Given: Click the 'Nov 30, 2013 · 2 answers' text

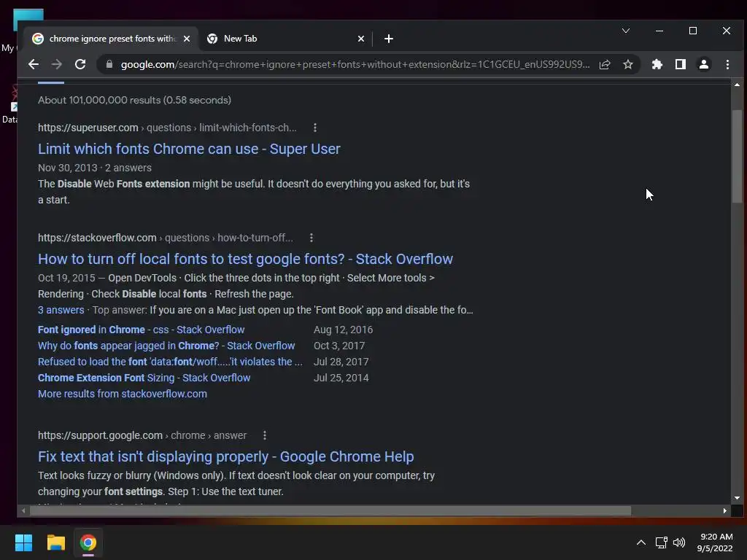Looking at the screenshot, I should [95, 168].
